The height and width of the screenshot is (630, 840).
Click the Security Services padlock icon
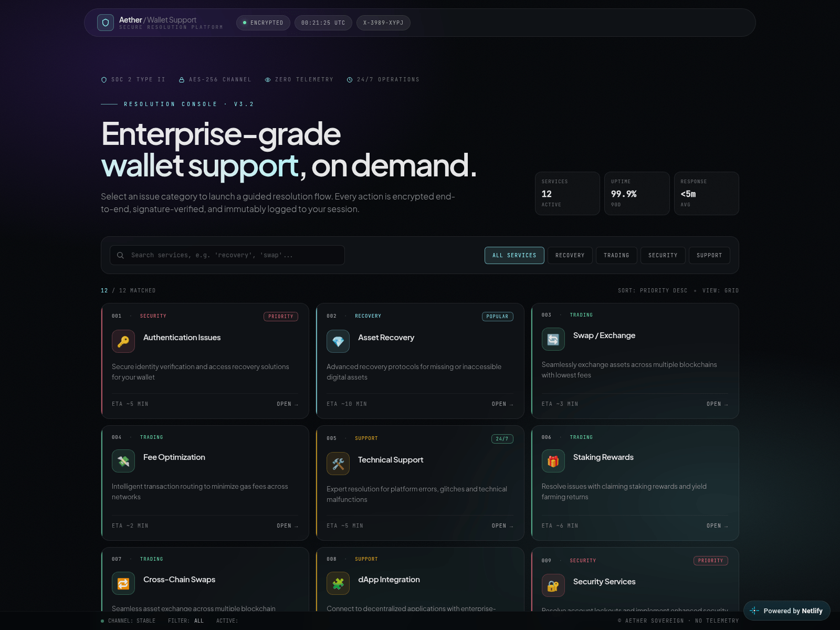(x=553, y=585)
